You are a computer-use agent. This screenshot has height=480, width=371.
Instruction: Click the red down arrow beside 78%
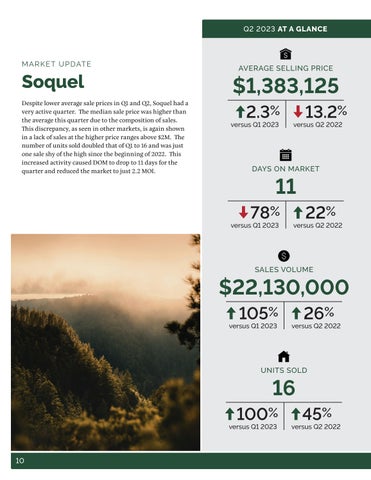coord(244,212)
